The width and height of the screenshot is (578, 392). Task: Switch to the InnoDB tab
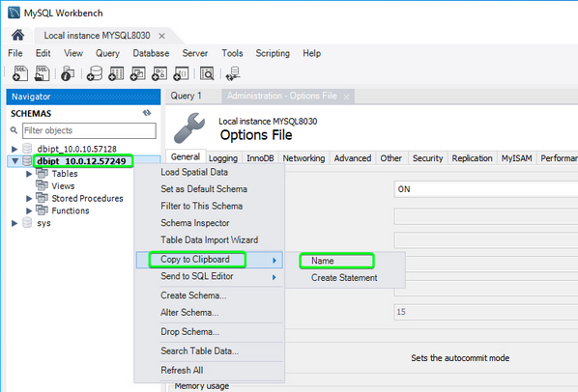tap(260, 158)
